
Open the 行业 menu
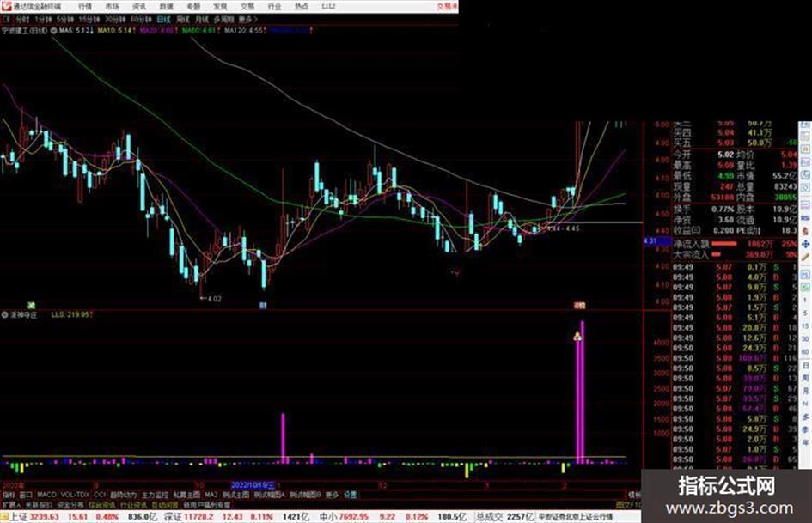coord(274,7)
